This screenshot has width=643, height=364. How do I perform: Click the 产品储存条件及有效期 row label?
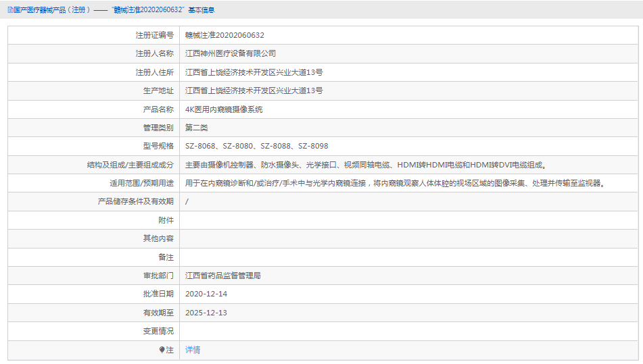tap(135, 201)
